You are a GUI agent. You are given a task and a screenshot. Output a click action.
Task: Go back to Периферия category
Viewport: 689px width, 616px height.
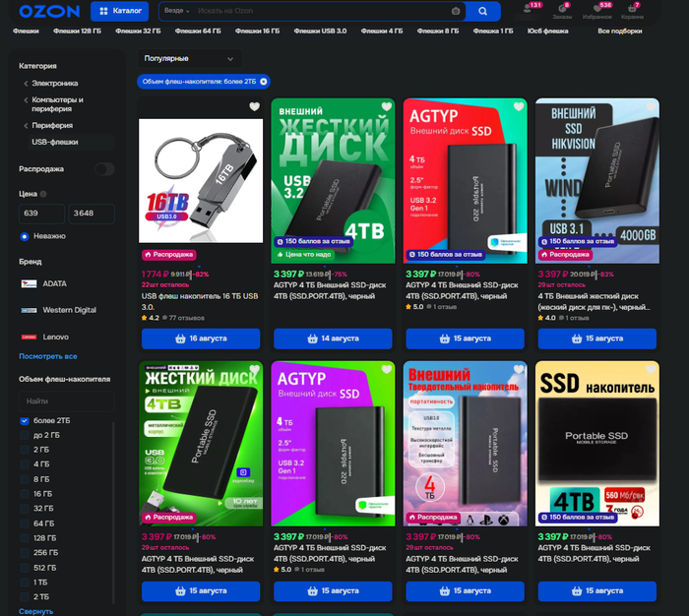[52, 125]
